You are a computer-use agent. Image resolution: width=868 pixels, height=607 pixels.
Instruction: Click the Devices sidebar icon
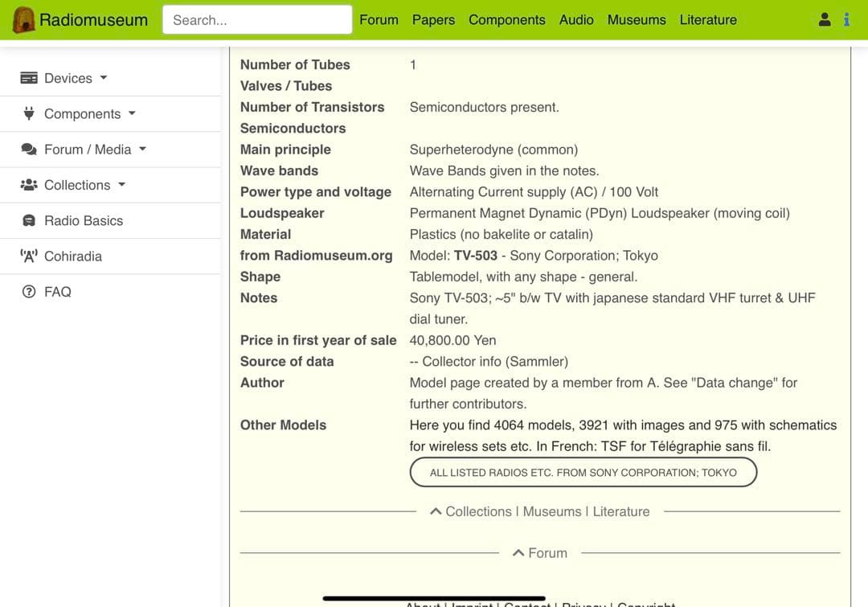[x=29, y=78]
